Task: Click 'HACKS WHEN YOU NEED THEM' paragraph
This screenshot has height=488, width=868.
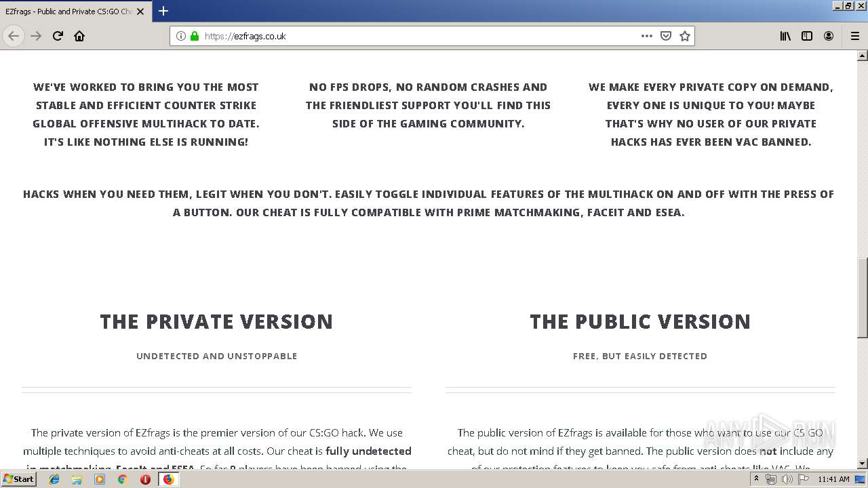Action: 429,203
